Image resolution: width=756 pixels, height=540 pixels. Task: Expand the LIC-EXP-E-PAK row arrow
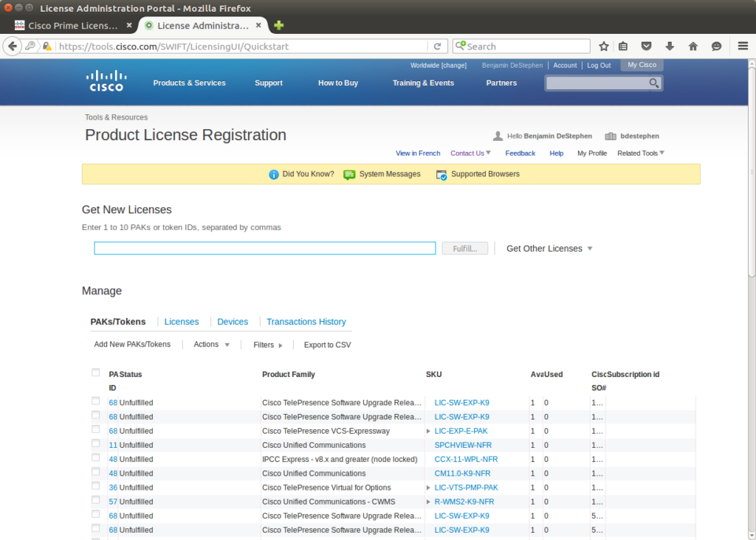pyautogui.click(x=428, y=431)
